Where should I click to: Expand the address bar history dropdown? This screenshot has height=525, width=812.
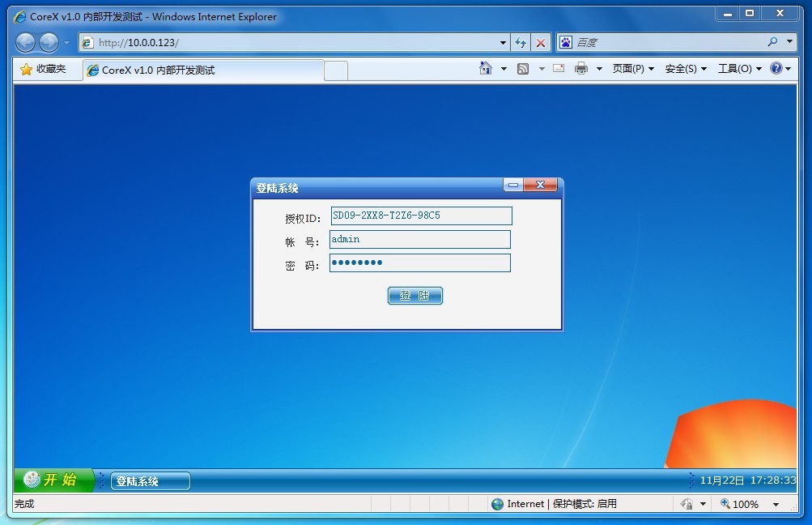503,43
